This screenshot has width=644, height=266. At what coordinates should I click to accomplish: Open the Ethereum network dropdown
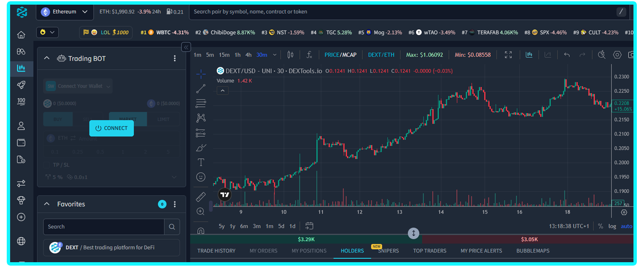tap(64, 12)
